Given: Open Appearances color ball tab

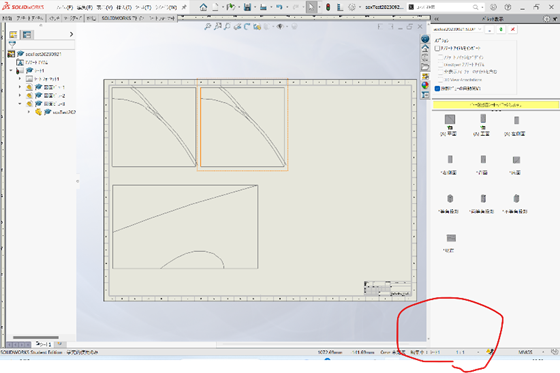Looking at the screenshot, I should tap(425, 85).
